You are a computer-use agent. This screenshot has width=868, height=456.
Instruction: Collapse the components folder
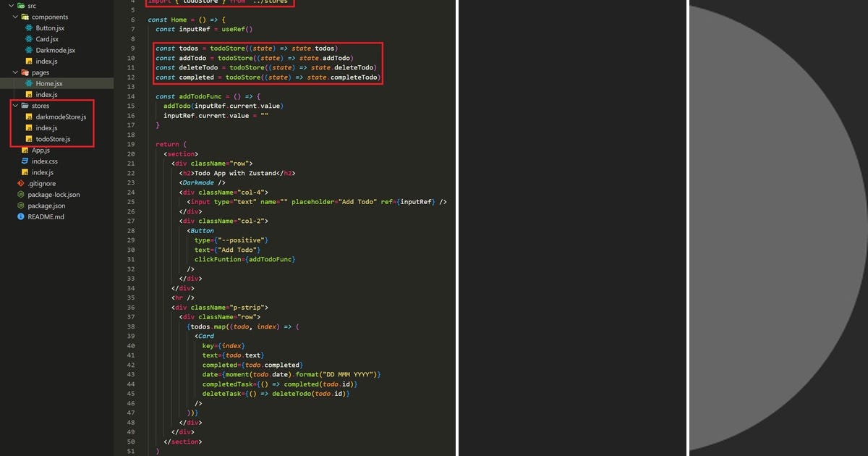(x=14, y=17)
